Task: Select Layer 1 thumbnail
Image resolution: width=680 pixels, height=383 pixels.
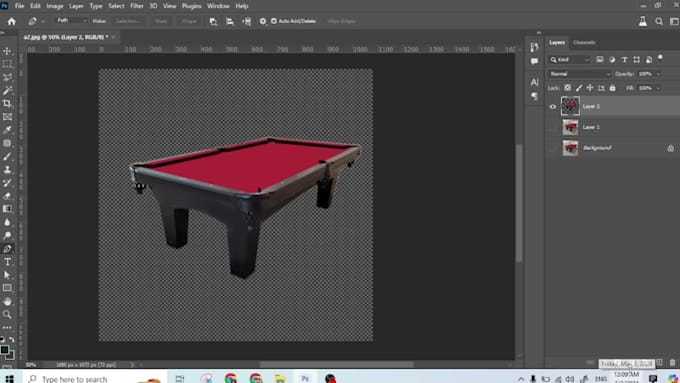Action: point(570,128)
